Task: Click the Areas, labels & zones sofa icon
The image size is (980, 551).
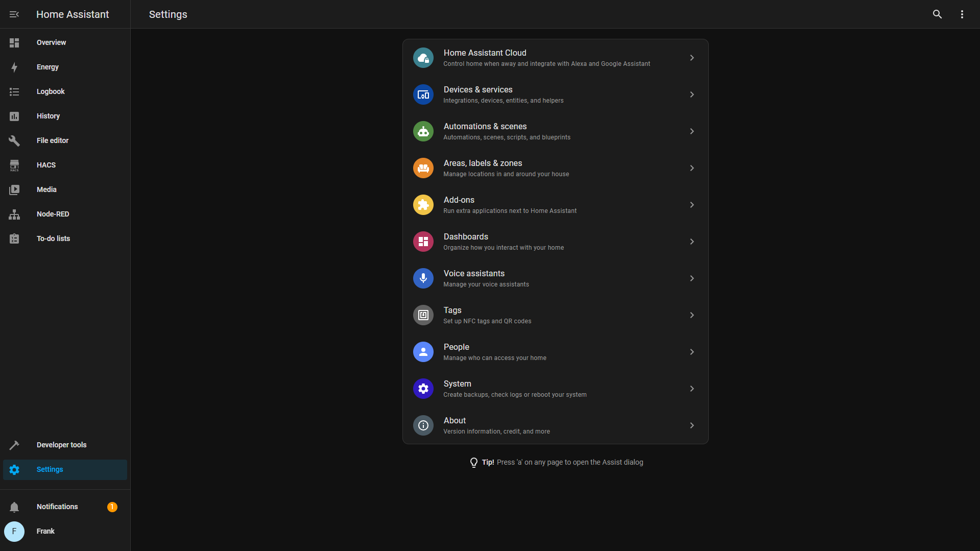Action: click(423, 168)
